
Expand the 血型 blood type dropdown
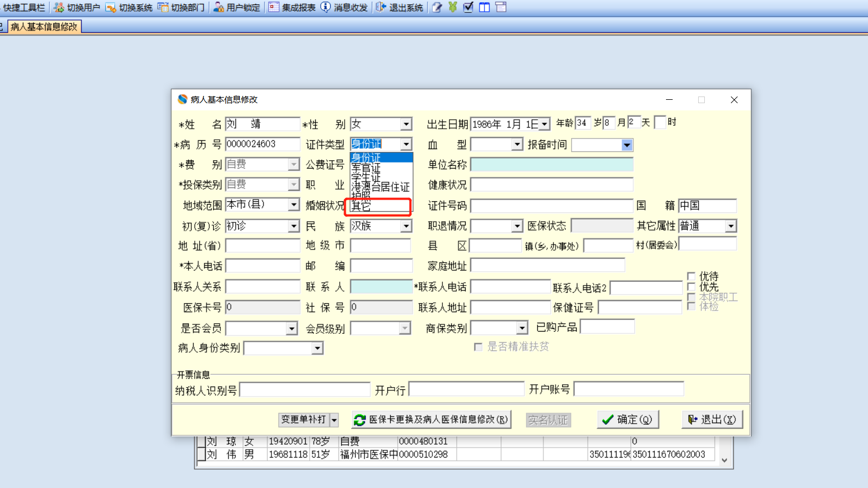click(x=517, y=145)
